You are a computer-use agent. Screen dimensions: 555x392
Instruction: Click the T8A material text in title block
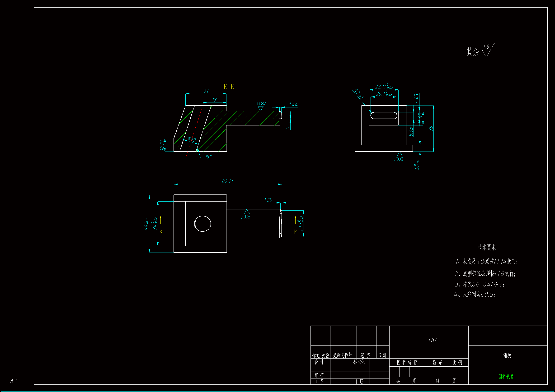[433, 340]
